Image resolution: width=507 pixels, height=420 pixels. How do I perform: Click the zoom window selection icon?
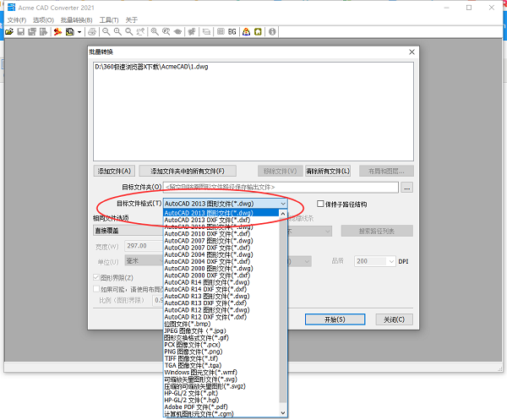(x=140, y=31)
